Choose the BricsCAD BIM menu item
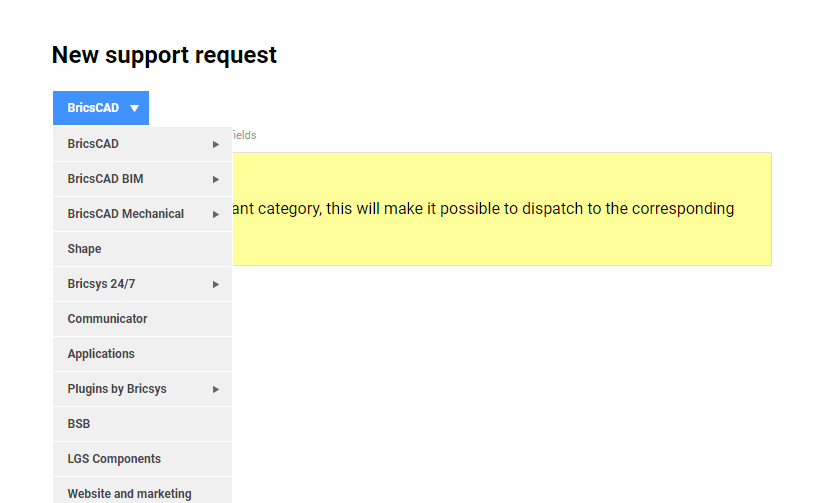The width and height of the screenshot is (824, 503). pos(105,179)
